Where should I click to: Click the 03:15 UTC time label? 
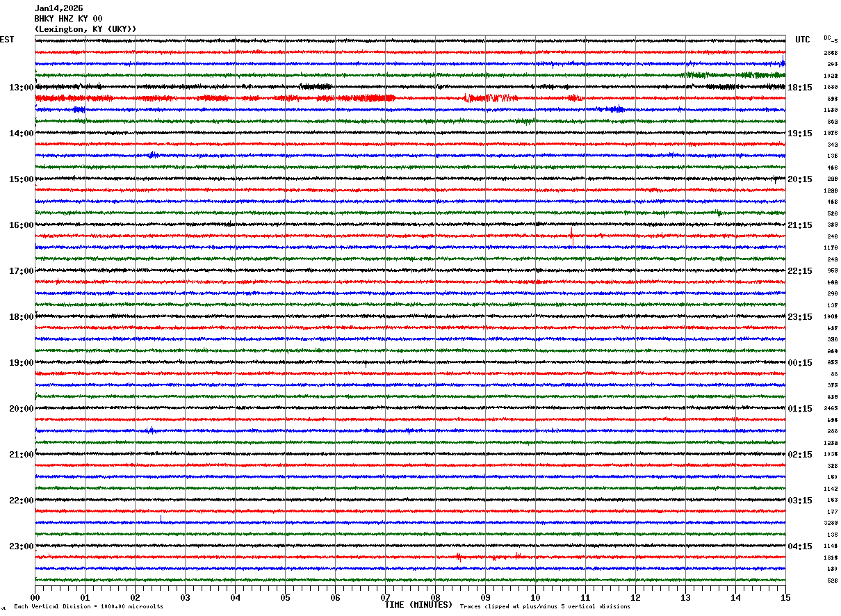[x=800, y=501]
